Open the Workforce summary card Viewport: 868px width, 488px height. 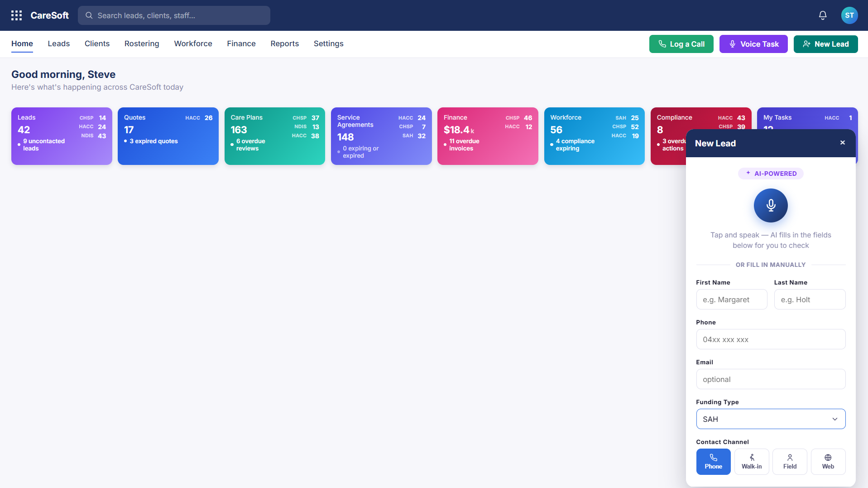[595, 136]
